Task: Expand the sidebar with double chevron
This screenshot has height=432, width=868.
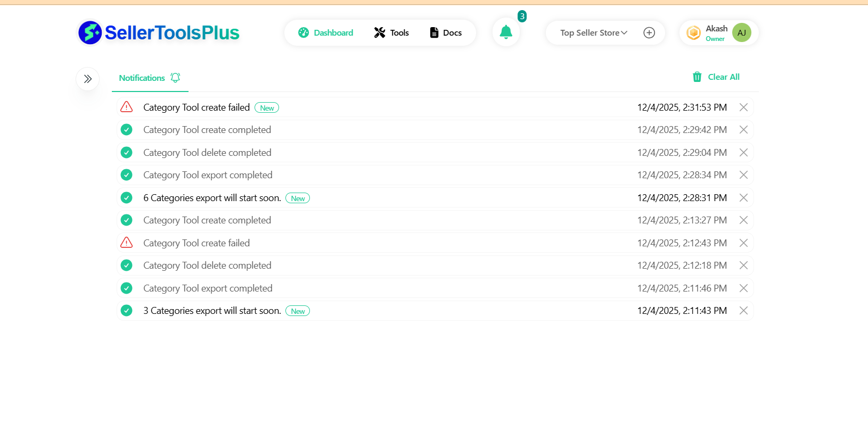Action: click(88, 79)
